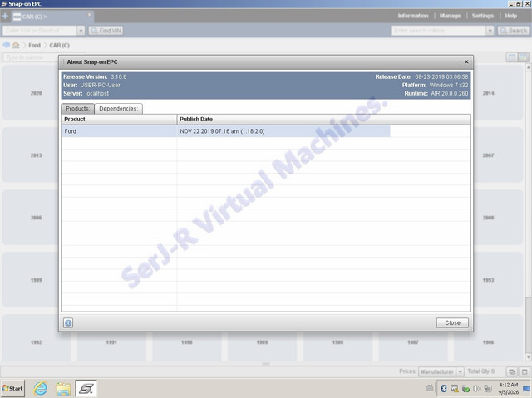Click the info icon in the About dialog
Image resolution: width=532 pixels, height=398 pixels.
pos(68,322)
